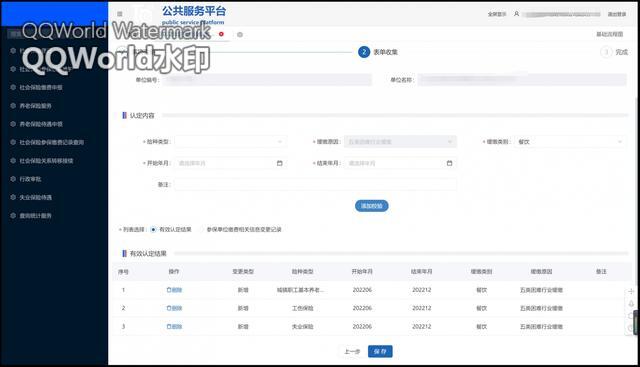The image size is (640, 367).
Task: Open the 缓缴原因 dropdown
Action: coord(400,142)
